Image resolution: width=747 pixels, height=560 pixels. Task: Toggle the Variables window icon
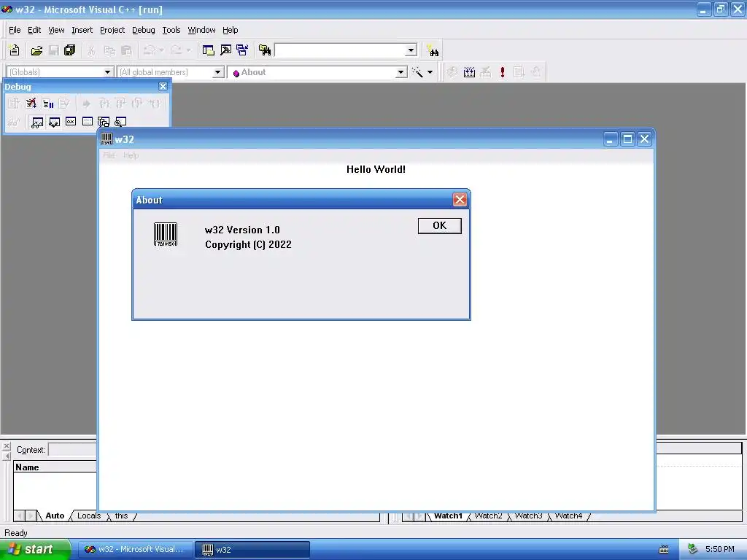54,122
